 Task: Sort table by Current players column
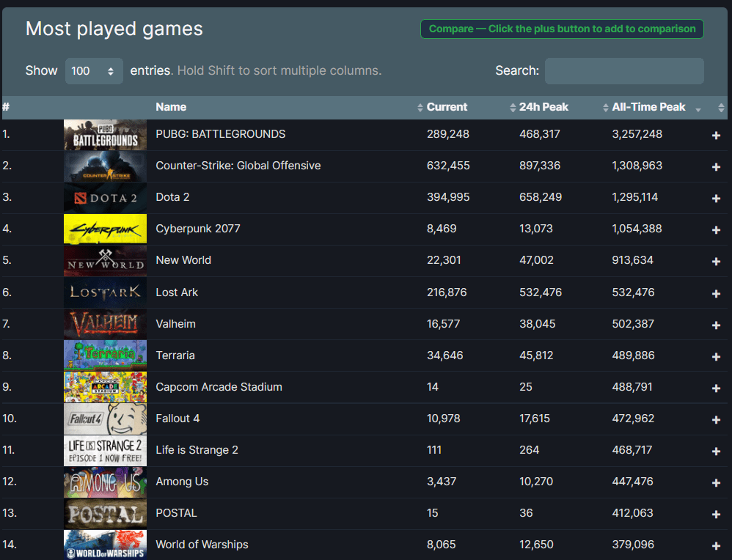(447, 107)
